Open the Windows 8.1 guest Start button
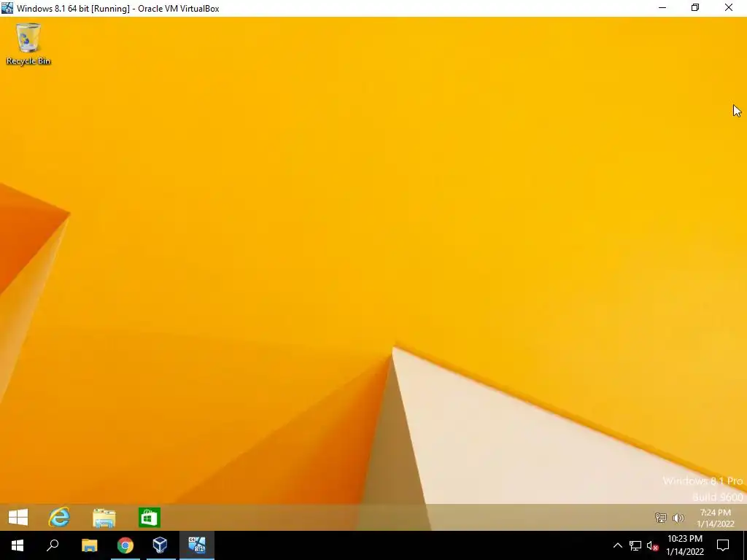 18,517
